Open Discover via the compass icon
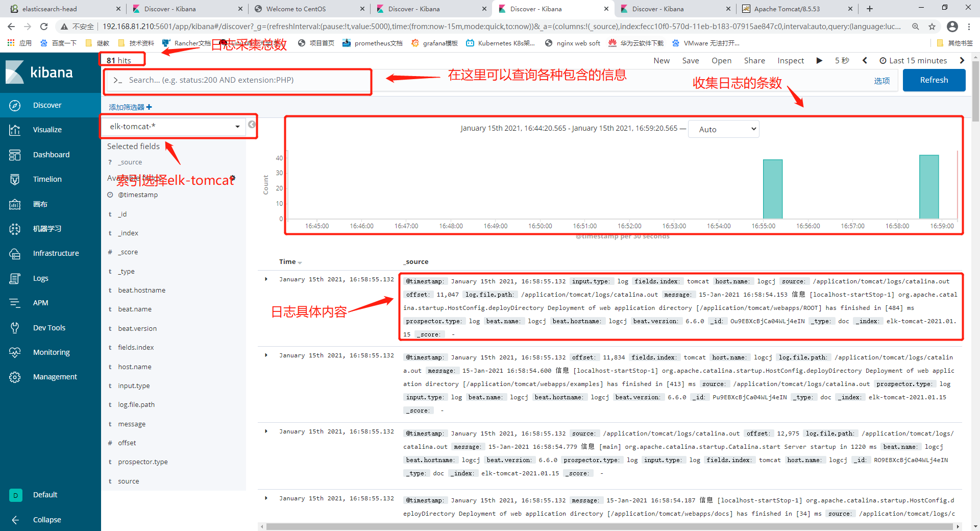The height and width of the screenshot is (531, 980). click(x=14, y=105)
